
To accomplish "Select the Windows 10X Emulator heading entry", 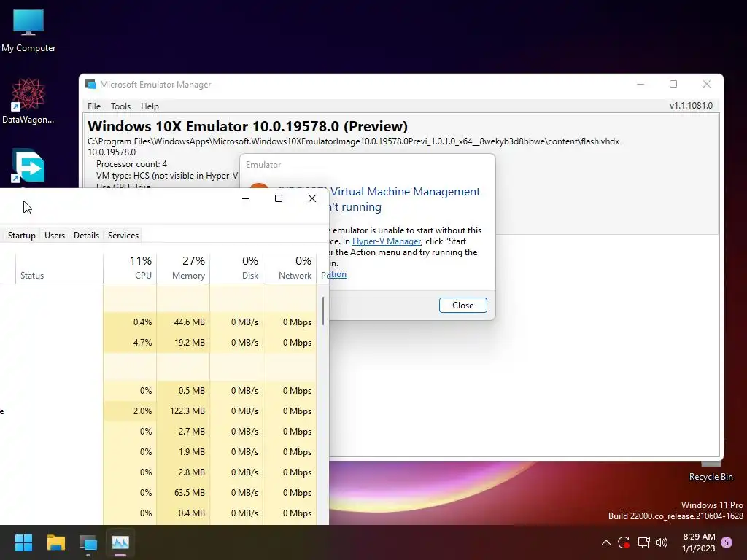I will tap(248, 127).
